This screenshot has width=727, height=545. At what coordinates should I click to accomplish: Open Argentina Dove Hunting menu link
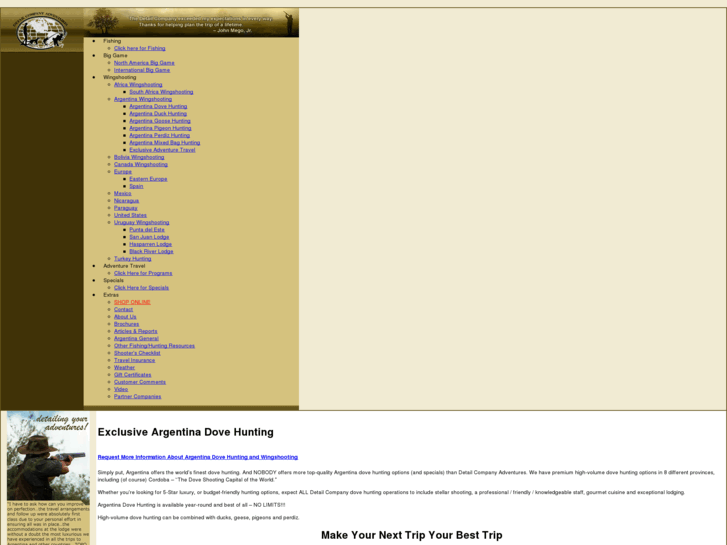pyautogui.click(x=158, y=106)
